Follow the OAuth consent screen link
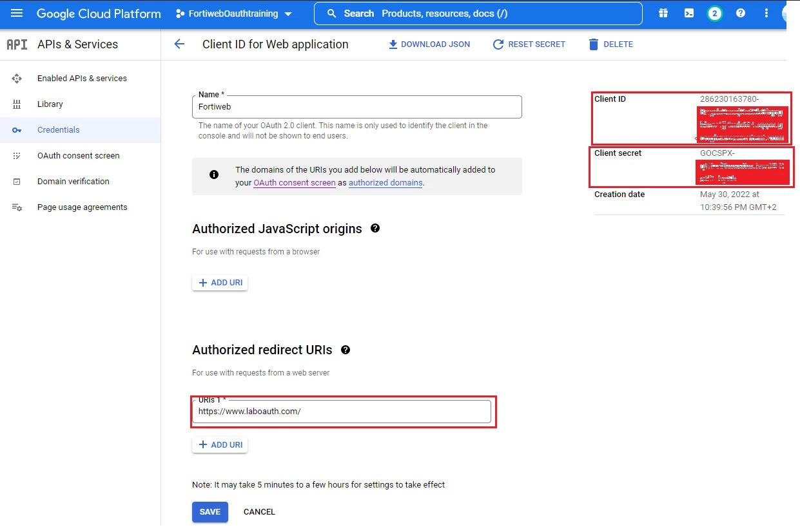Image resolution: width=800 pixels, height=532 pixels. [295, 182]
